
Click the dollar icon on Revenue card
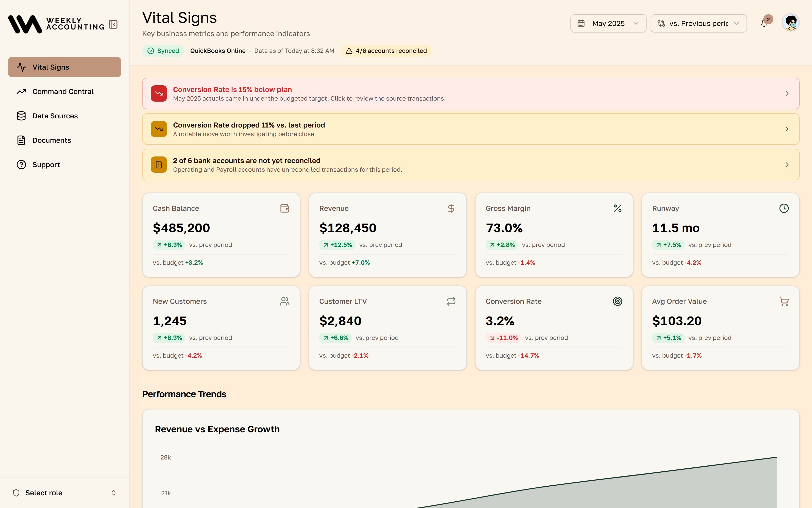451,208
